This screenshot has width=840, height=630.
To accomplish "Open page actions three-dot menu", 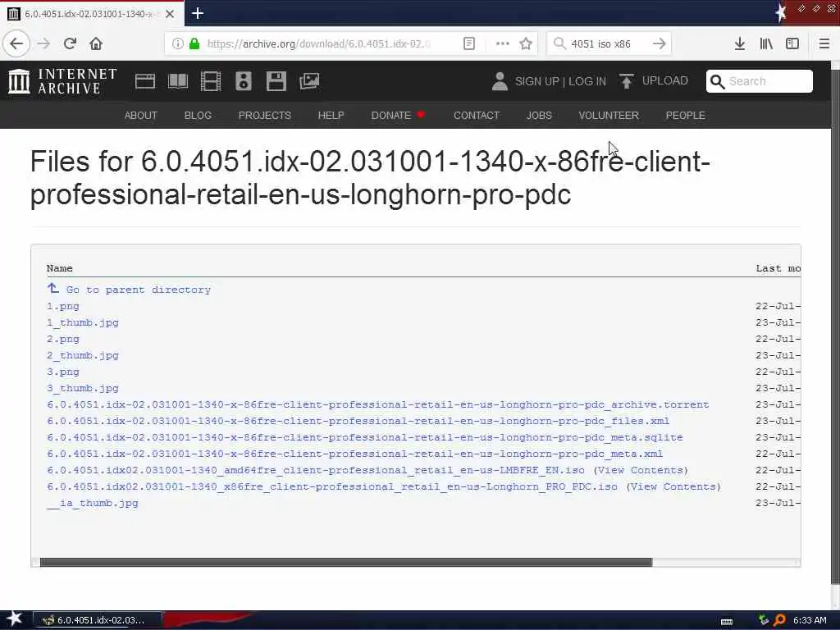I will click(x=503, y=43).
